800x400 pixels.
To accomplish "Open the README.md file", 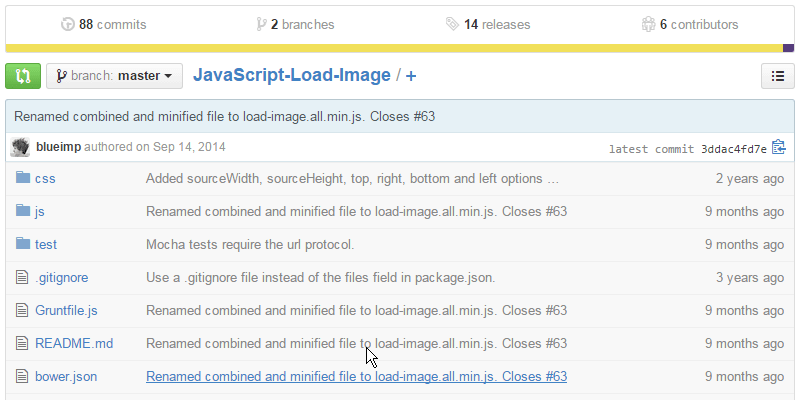I will (74, 343).
